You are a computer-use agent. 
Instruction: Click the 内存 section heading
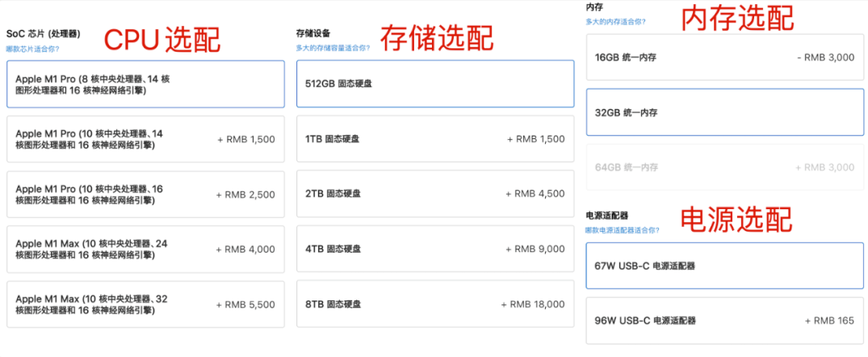(594, 8)
